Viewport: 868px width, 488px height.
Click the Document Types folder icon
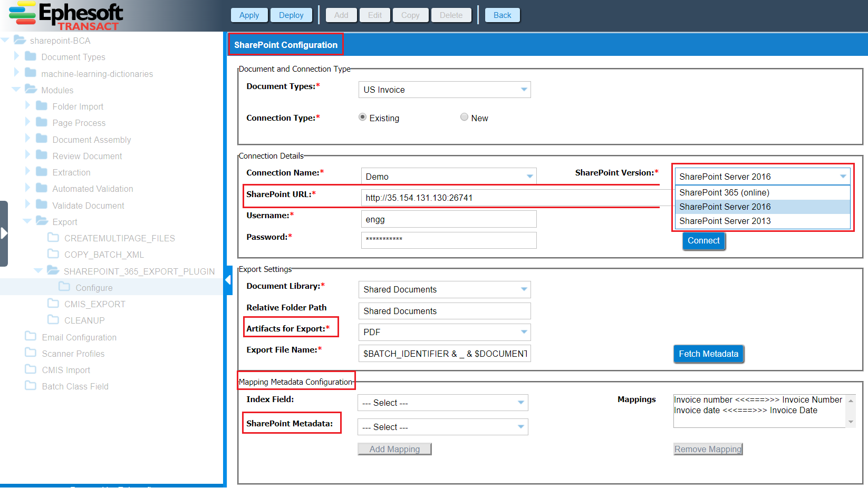click(x=31, y=56)
